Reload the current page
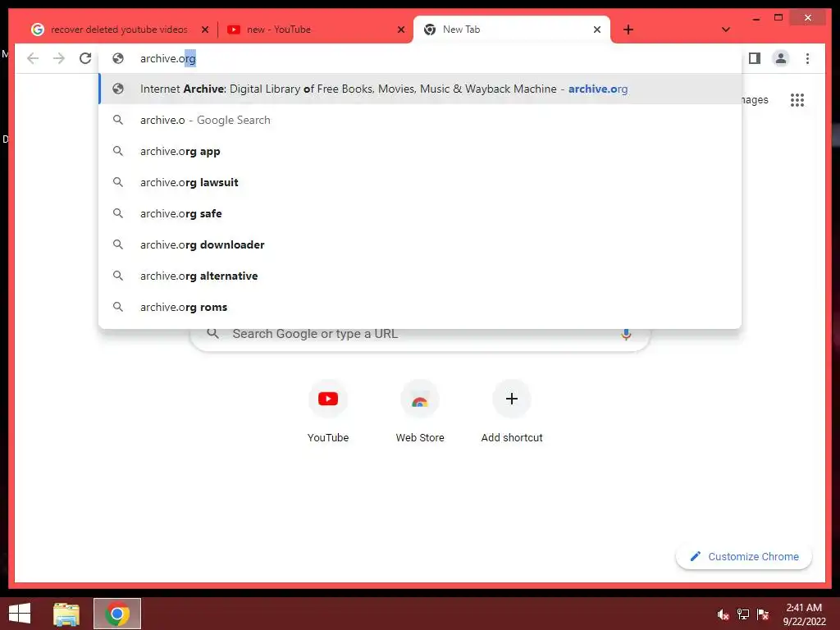Viewport: 840px width, 630px height. pyautogui.click(x=85, y=58)
